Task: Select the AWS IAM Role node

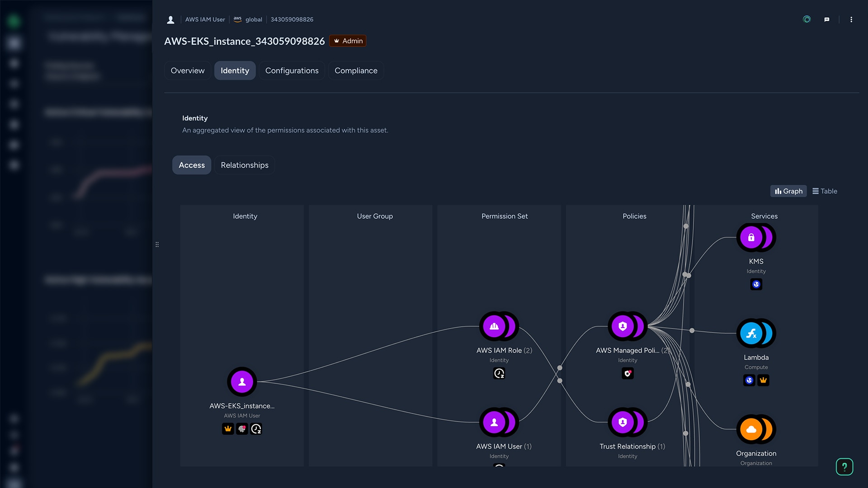Action: 499,326
